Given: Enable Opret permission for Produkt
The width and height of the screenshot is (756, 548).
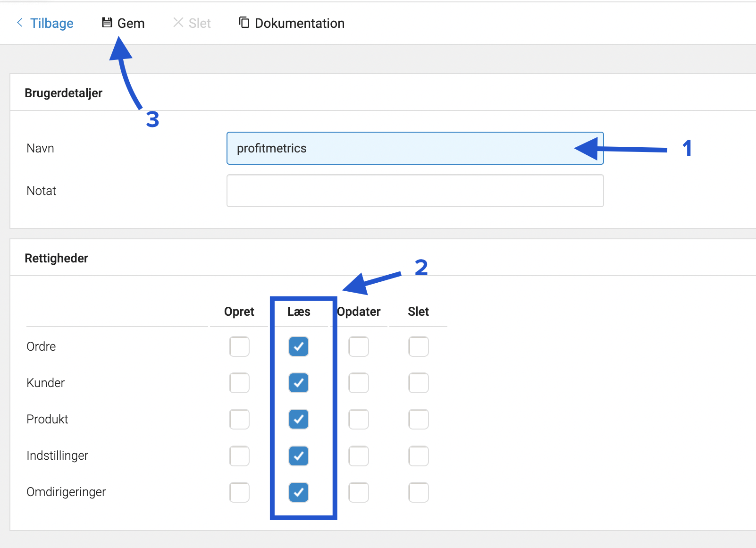Looking at the screenshot, I should click(x=239, y=419).
